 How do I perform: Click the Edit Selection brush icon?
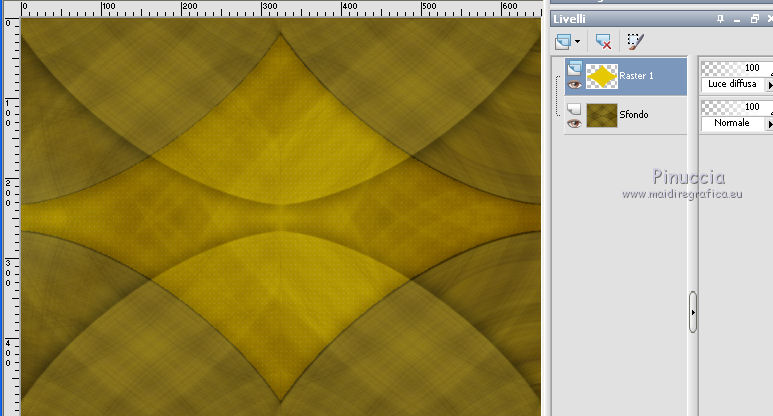pyautogui.click(x=635, y=41)
